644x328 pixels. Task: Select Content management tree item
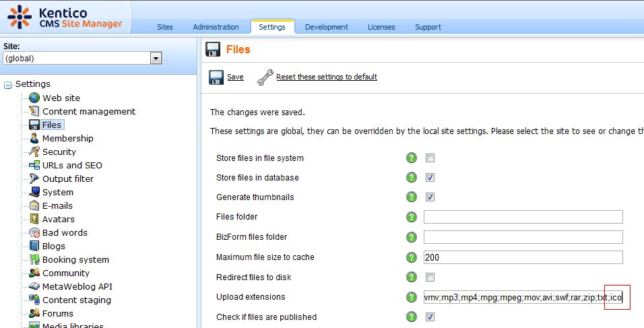[89, 111]
